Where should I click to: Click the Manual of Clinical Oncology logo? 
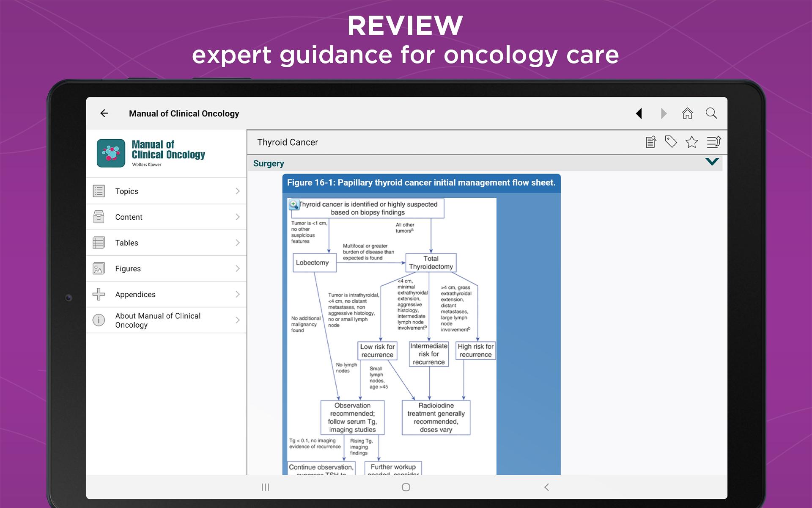111,153
